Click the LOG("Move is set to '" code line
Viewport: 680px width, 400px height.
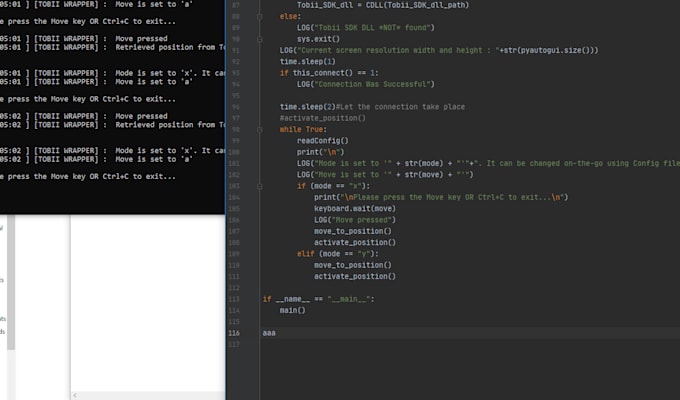385,175
